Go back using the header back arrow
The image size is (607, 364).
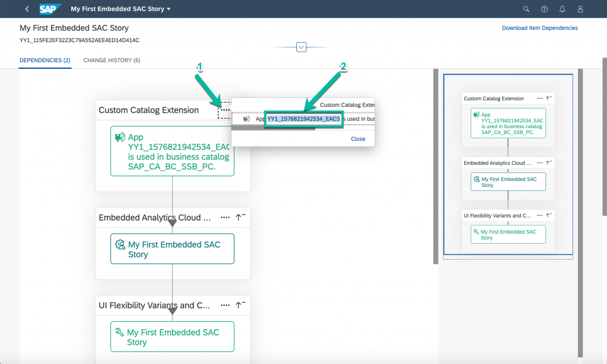27,9
